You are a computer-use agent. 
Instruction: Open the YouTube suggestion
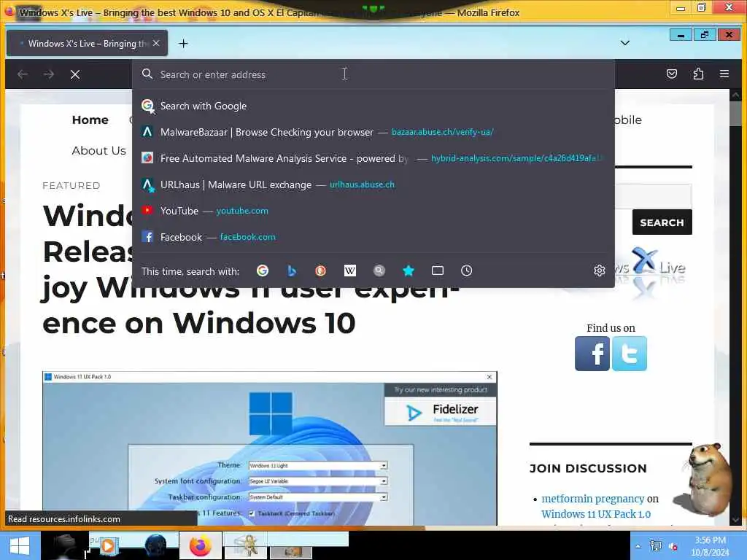(x=373, y=211)
